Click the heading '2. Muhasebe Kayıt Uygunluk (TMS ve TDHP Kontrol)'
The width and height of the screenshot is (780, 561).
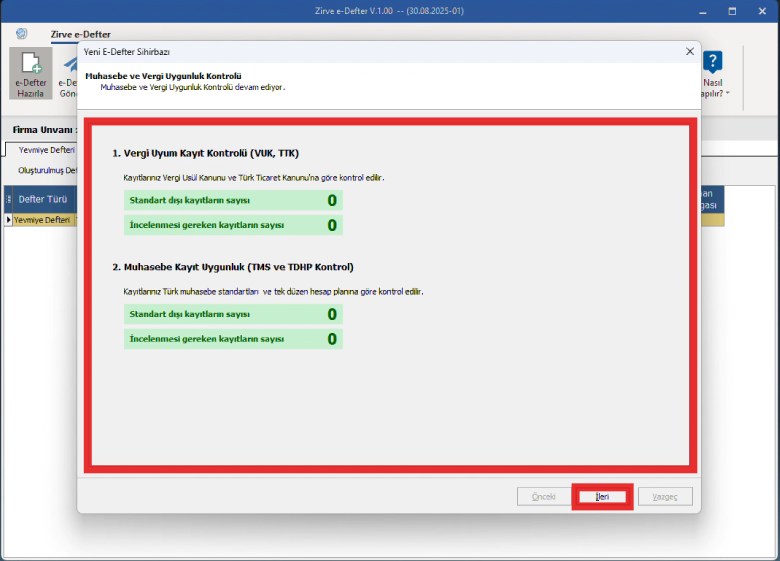[233, 267]
